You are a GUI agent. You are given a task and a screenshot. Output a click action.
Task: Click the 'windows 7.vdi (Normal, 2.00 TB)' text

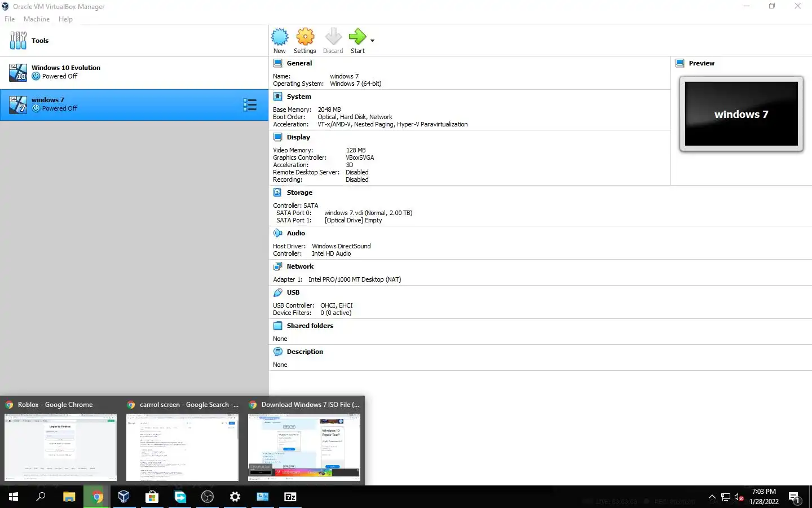[368, 213]
